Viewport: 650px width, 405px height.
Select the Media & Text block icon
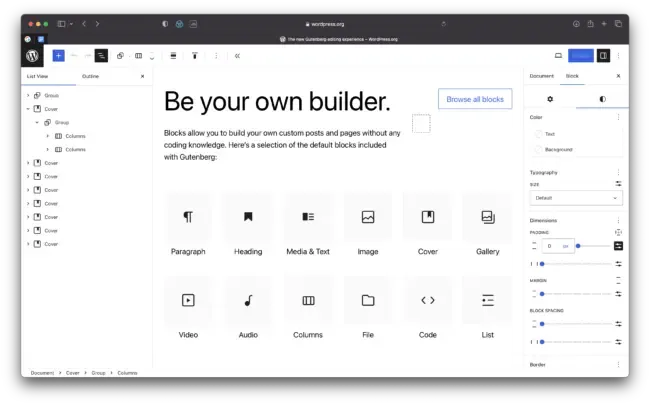pyautogui.click(x=308, y=217)
